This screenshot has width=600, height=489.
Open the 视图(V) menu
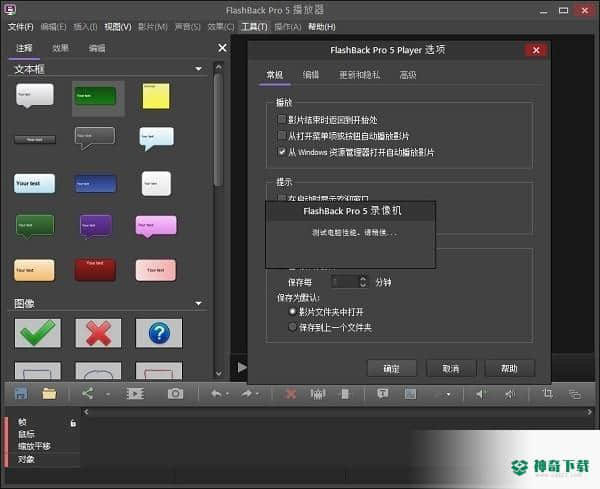point(118,27)
